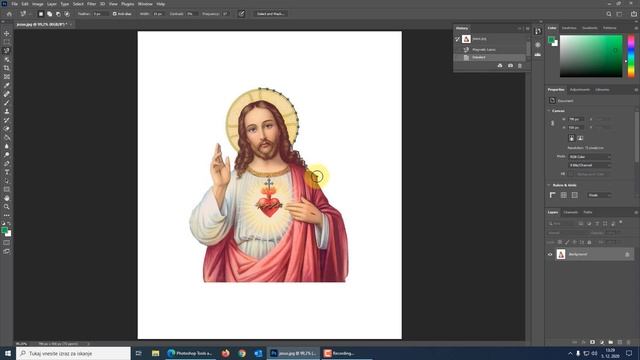
Task: Open the Properties panel options menu
Action: 636,90
